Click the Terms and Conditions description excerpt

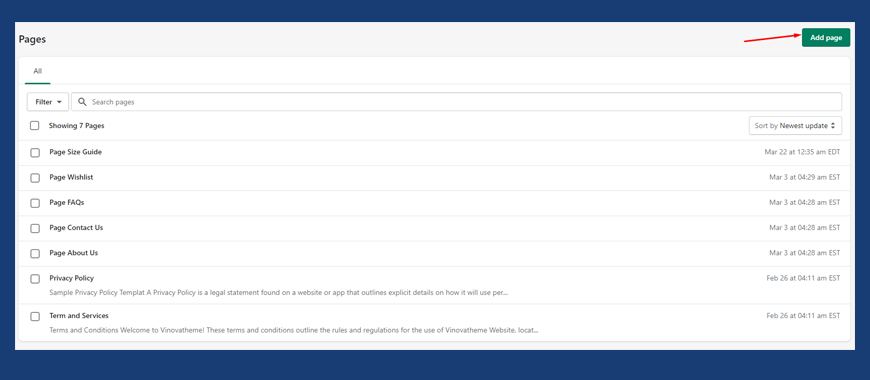294,330
